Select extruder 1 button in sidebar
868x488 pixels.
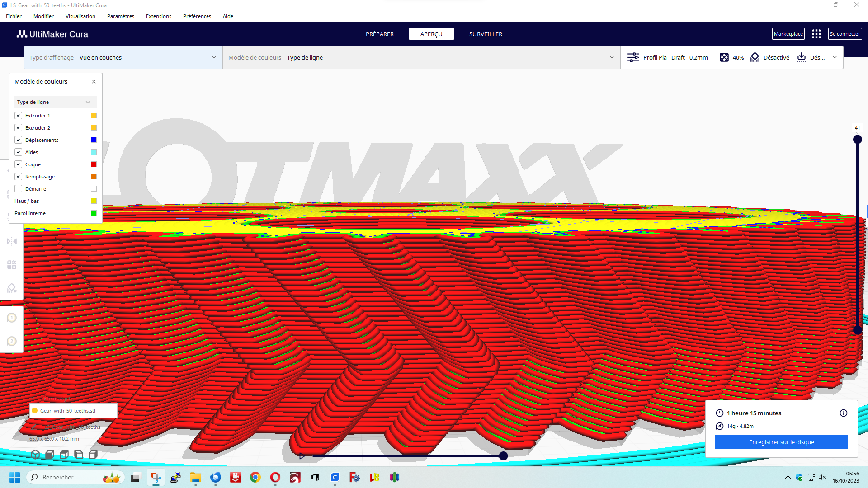click(12, 318)
